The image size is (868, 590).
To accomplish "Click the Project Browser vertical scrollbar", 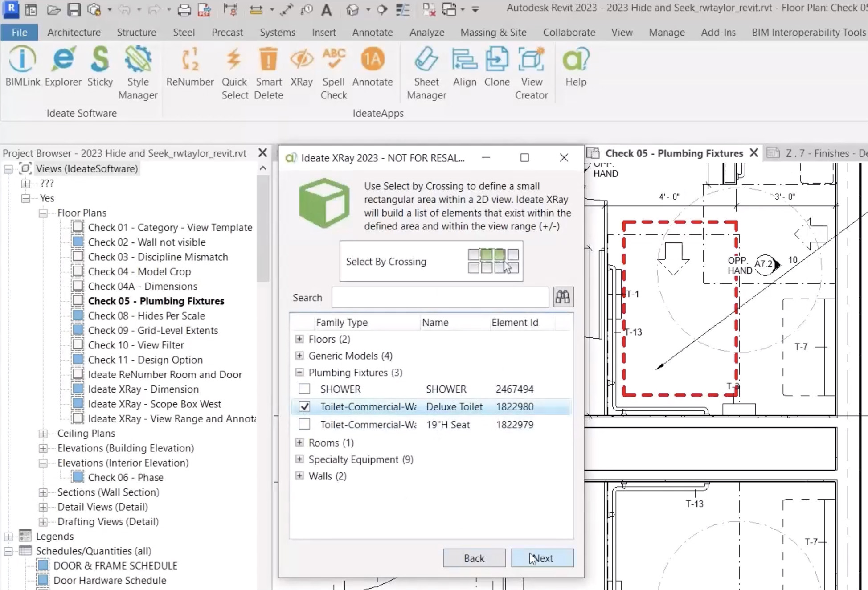I will pyautogui.click(x=263, y=228).
